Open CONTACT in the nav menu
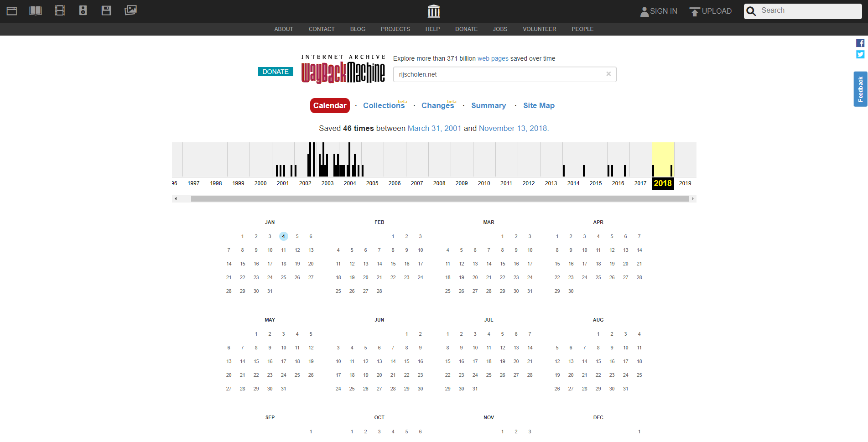 [322, 29]
